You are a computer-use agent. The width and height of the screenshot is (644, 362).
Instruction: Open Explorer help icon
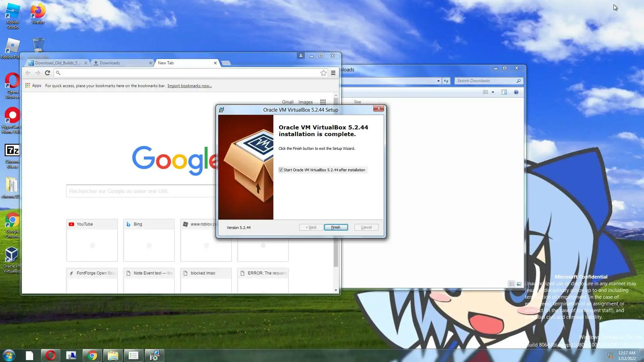pyautogui.click(x=516, y=92)
